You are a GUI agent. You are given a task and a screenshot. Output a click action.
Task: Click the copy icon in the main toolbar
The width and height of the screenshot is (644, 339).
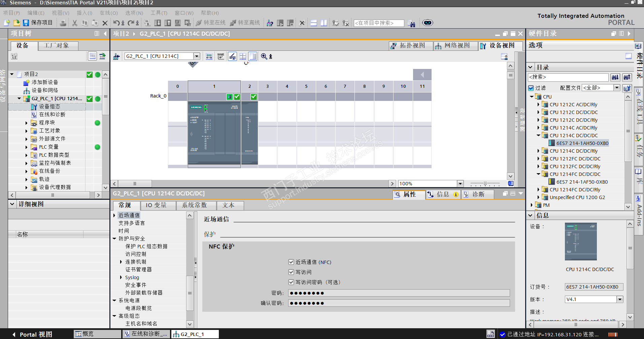click(x=85, y=23)
